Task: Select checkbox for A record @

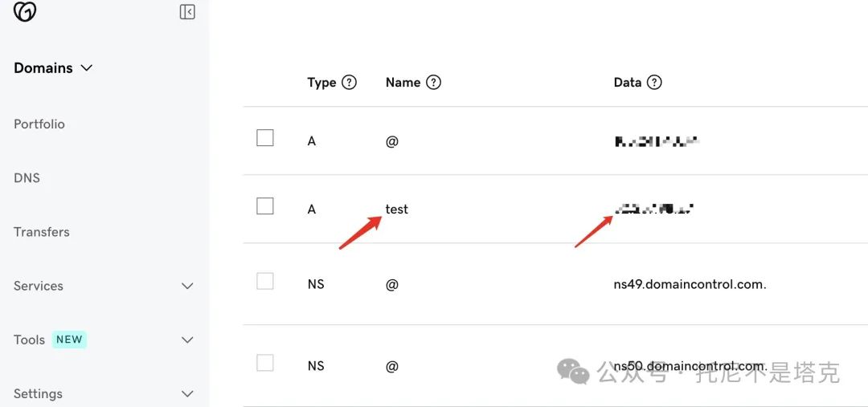Action: (265, 138)
